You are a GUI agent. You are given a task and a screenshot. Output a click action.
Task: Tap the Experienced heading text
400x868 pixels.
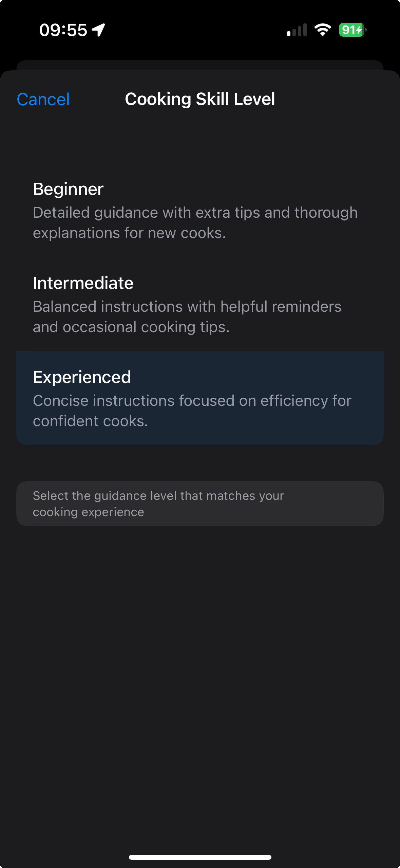[x=82, y=377]
